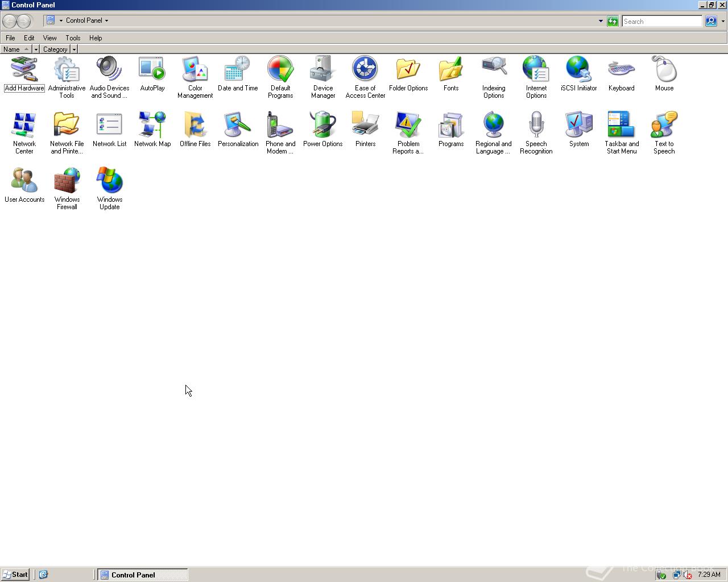
Task: Open Text to Speech settings
Action: click(664, 133)
